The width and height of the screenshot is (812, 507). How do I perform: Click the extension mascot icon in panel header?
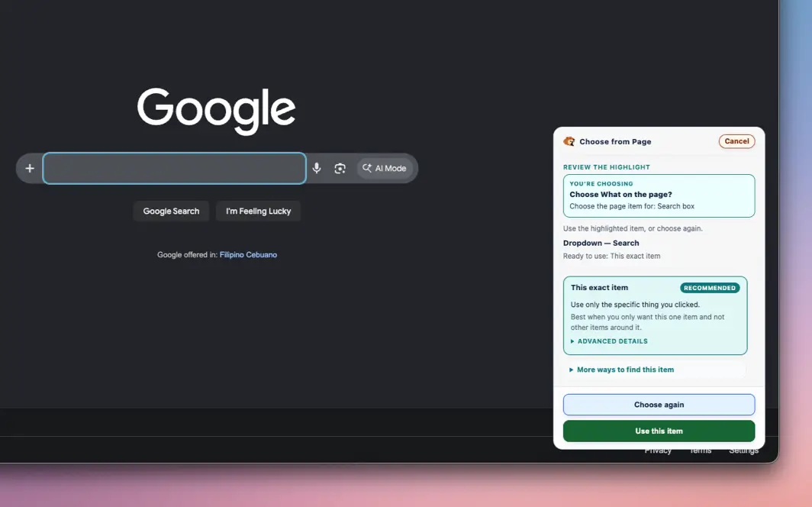coord(569,141)
